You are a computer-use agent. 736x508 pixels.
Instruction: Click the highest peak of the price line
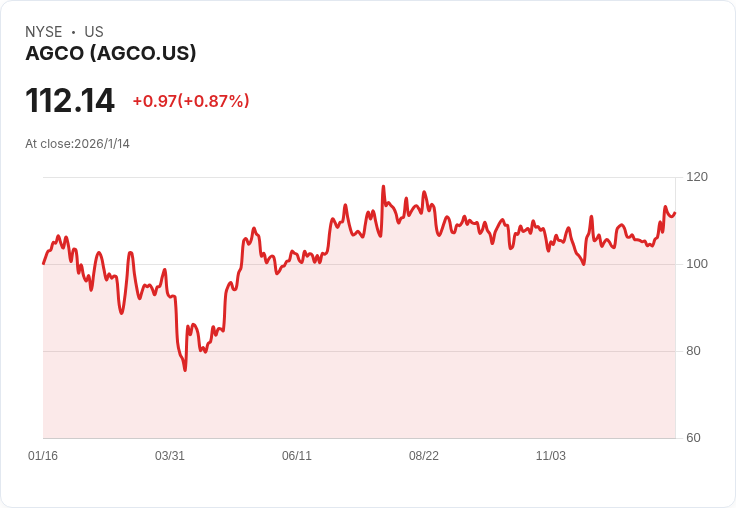[383, 186]
